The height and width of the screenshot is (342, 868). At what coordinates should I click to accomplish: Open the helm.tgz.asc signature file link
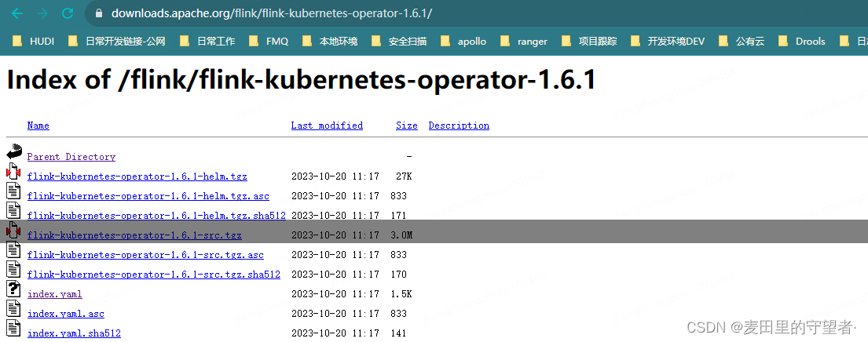[148, 196]
